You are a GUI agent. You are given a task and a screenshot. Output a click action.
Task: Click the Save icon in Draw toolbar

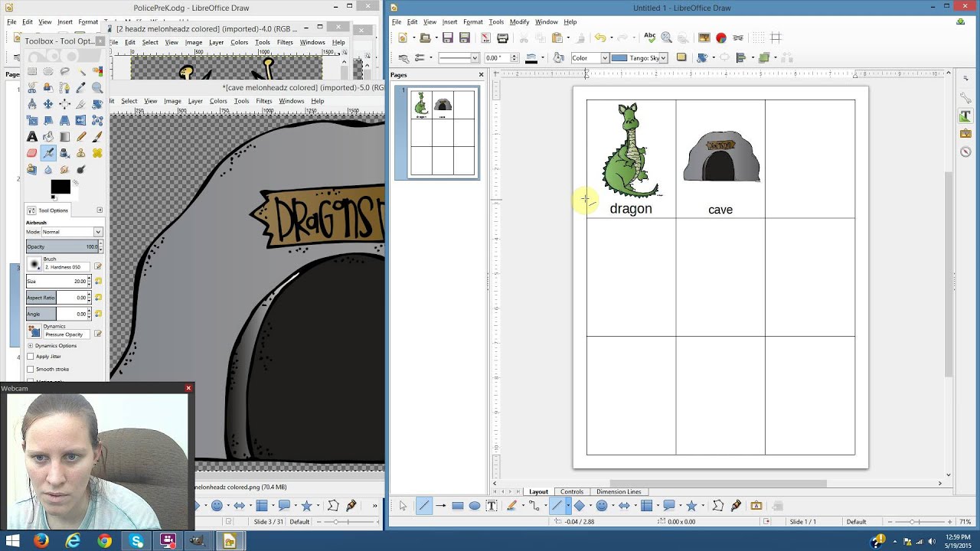[x=448, y=37]
